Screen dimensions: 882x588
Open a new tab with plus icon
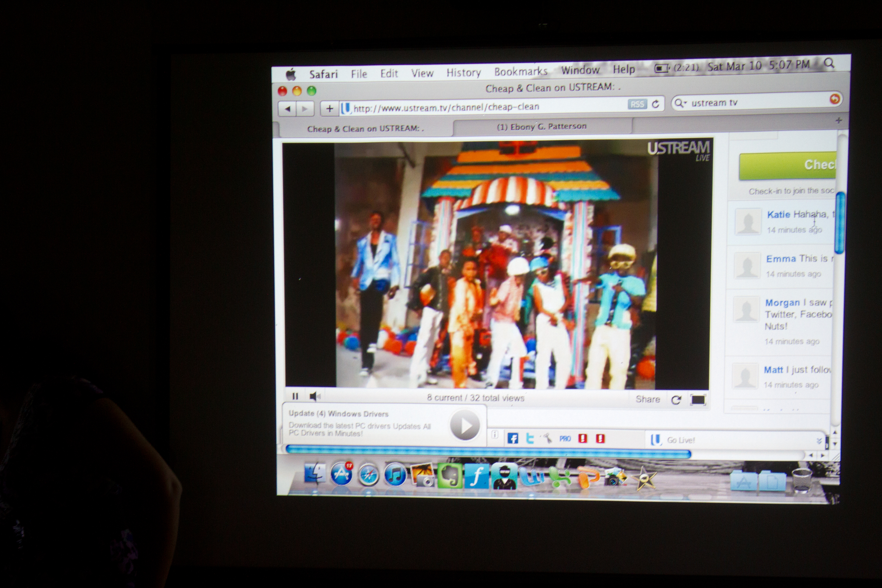pos(839,120)
